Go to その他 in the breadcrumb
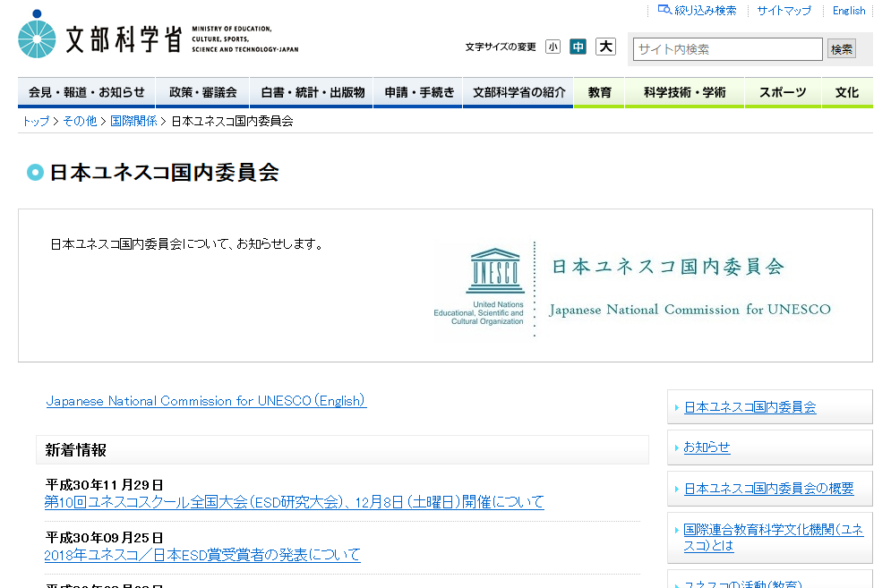Image resolution: width=891 pixels, height=588 pixels. [x=80, y=121]
